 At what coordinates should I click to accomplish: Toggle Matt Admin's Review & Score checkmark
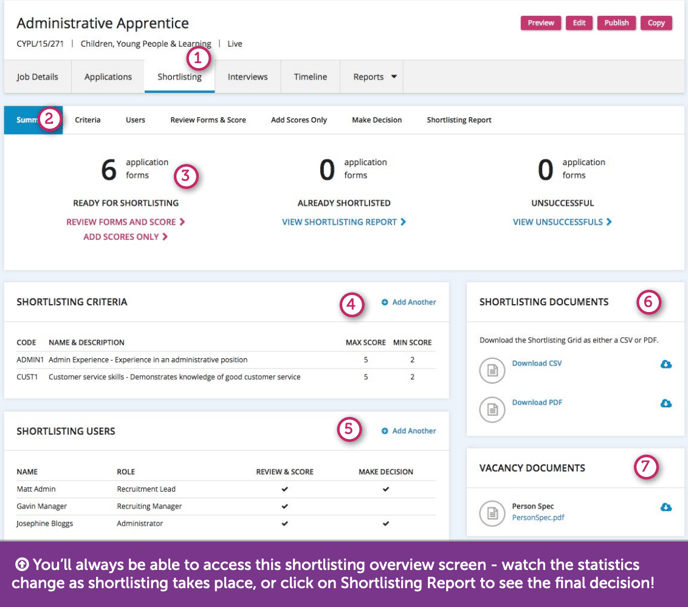pos(285,490)
